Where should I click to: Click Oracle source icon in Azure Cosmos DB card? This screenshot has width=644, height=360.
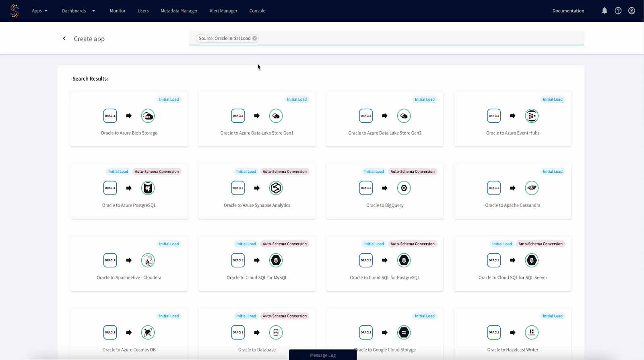(x=110, y=333)
